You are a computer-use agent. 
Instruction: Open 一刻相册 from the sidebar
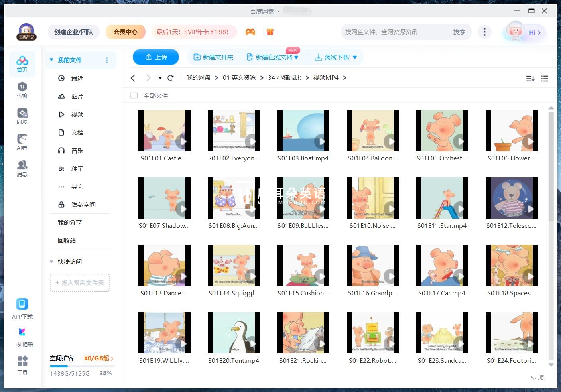[22, 336]
